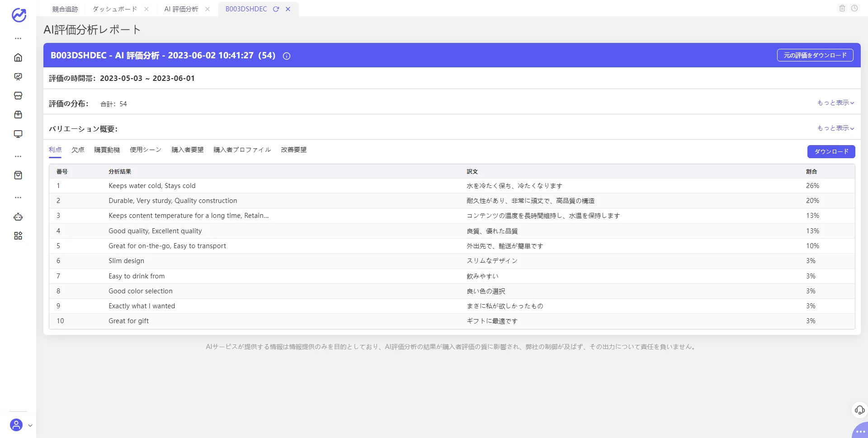
Task: Open the AI robot sidebar icon
Action: (18, 217)
